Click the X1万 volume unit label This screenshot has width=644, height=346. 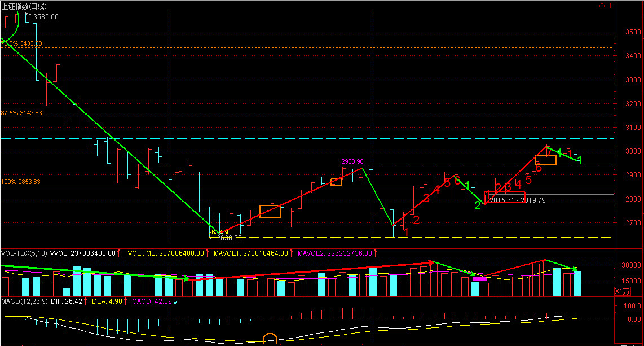pyautogui.click(x=622, y=291)
